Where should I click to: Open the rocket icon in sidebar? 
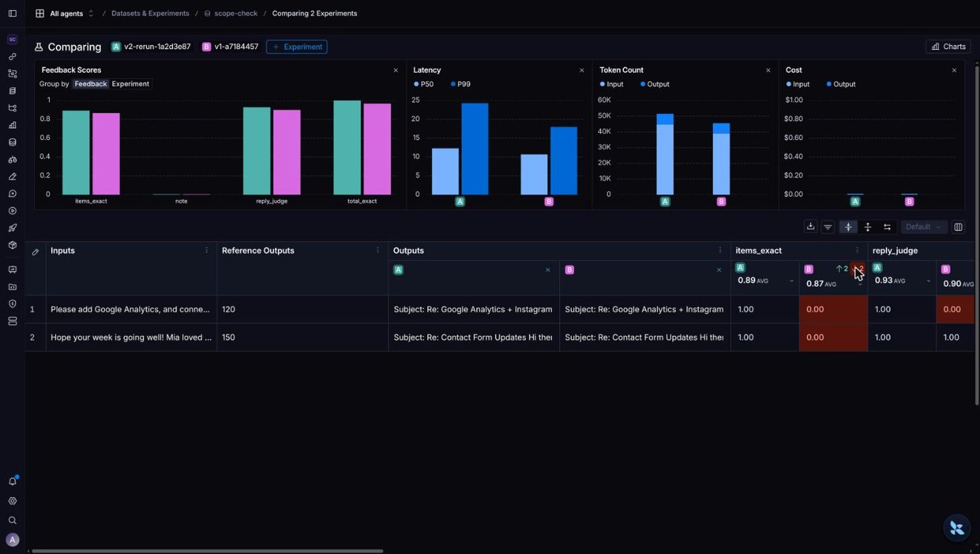point(12,228)
